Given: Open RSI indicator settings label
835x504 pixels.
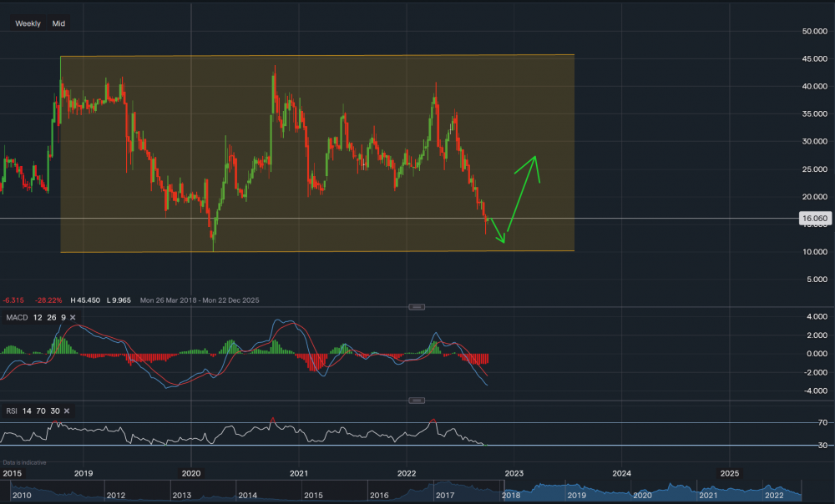Looking at the screenshot, I should (x=11, y=411).
